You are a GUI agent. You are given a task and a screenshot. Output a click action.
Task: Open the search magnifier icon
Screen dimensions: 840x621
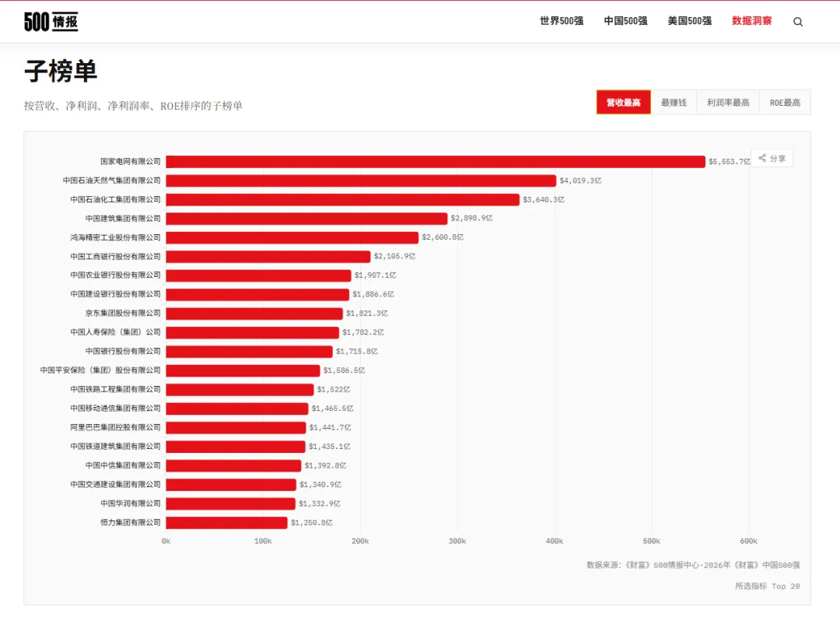(x=798, y=22)
